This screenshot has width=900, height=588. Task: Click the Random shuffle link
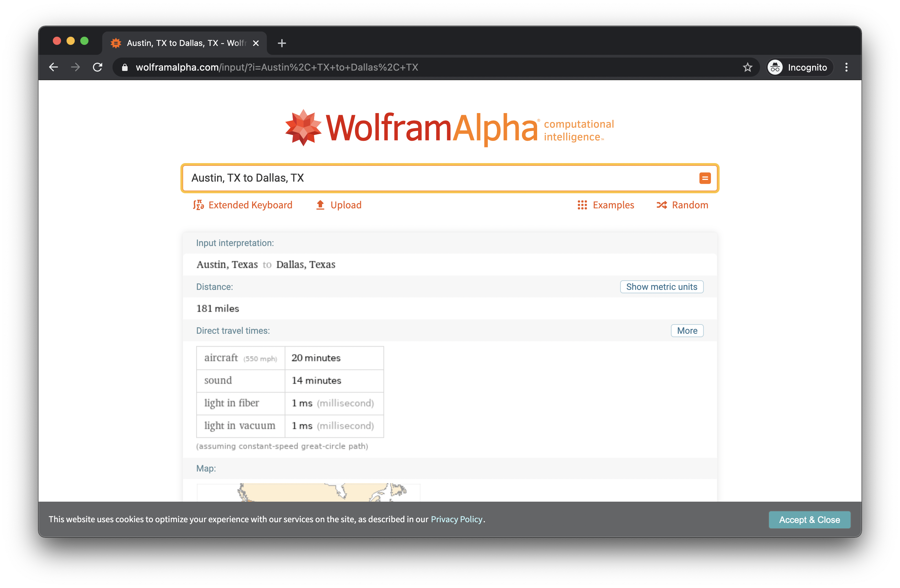click(x=682, y=205)
